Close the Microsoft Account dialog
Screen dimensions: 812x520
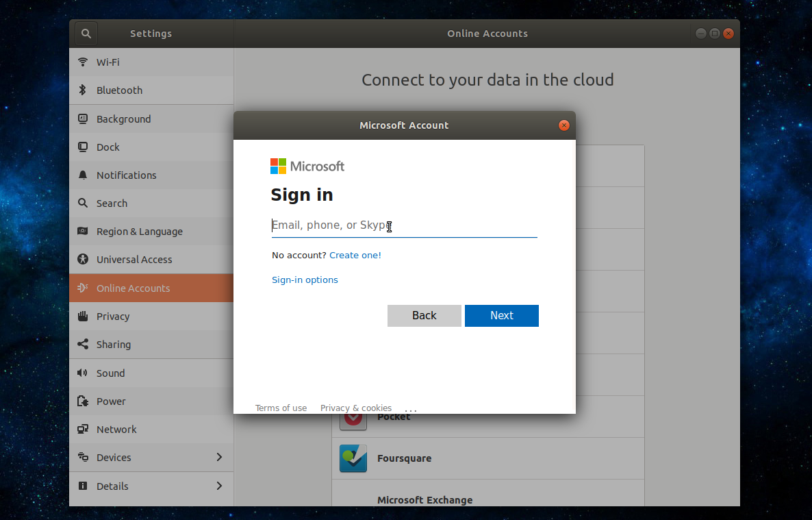[564, 125]
